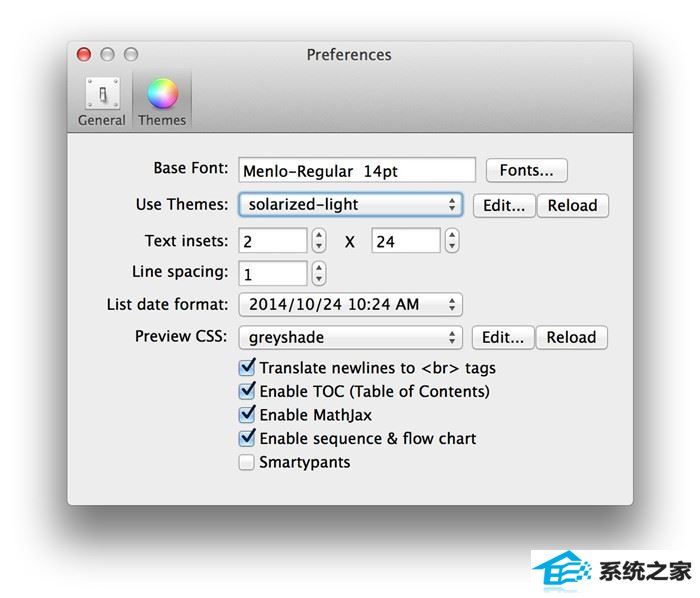Open the General preferences tab

point(102,102)
